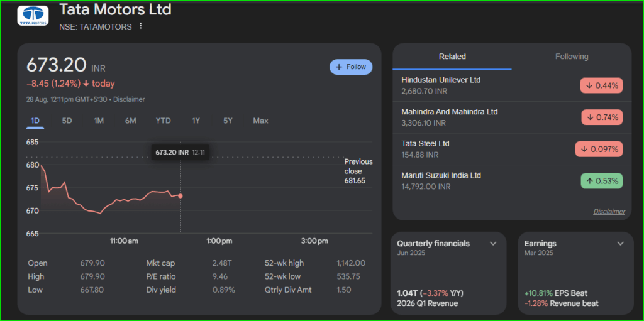The image size is (644, 321).
Task: Click the Hindustan Unilever red 0.44% change badge
Action: (x=601, y=85)
